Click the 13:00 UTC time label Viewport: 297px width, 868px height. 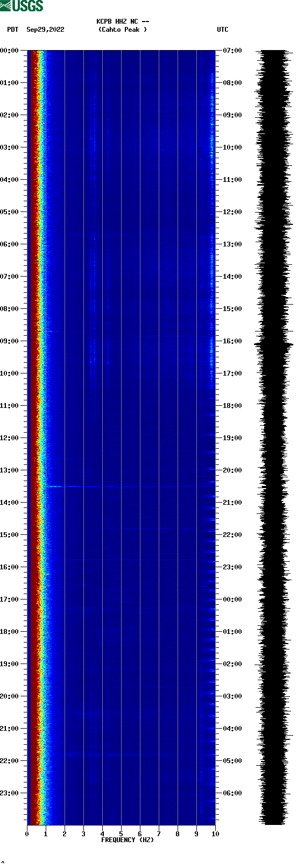tap(232, 244)
